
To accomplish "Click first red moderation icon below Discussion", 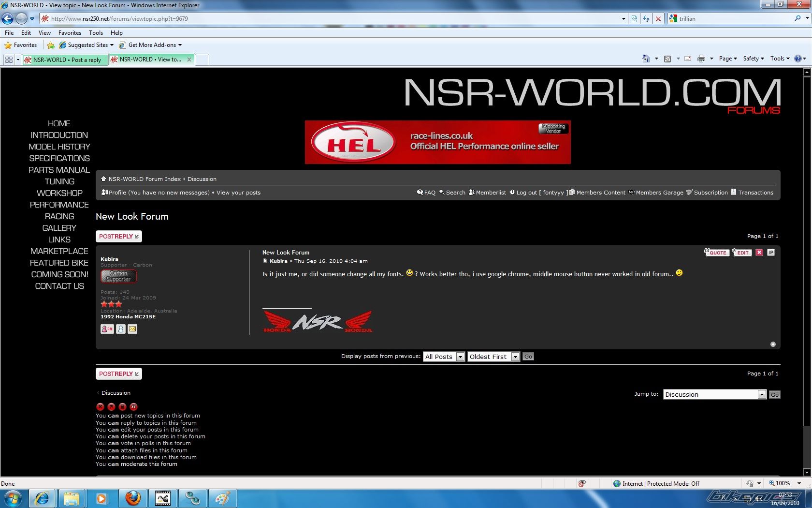I will coord(100,407).
